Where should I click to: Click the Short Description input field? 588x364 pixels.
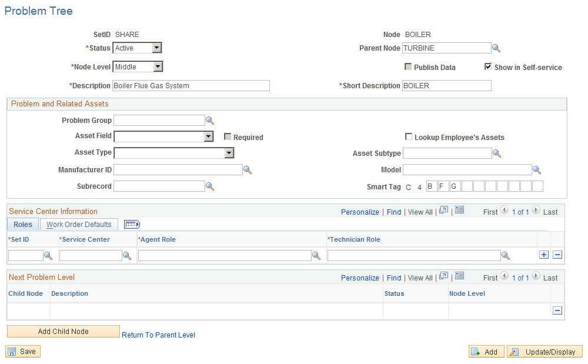tap(447, 85)
